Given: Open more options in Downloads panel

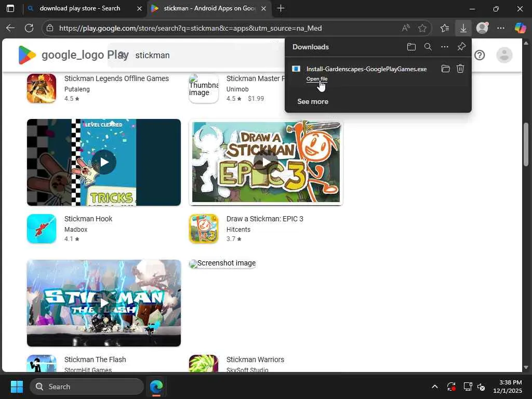Looking at the screenshot, I should 445,47.
